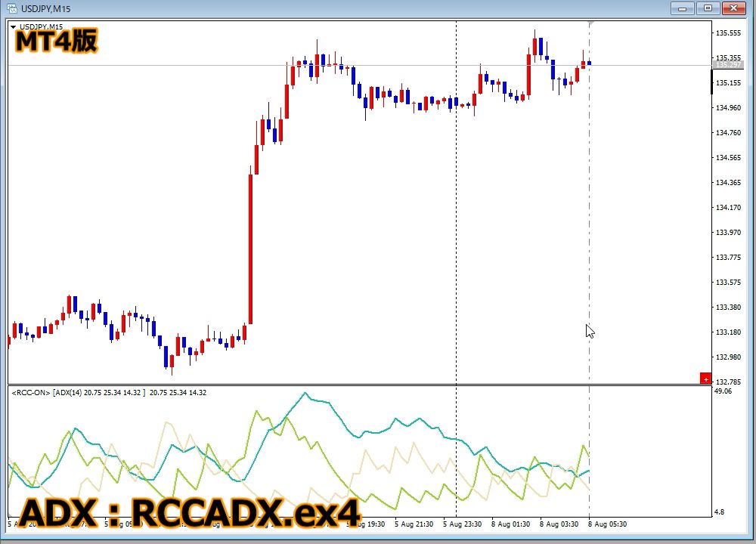Click the black dotted vertical line
The height and width of the screenshot is (544, 756).
pyautogui.click(x=456, y=227)
